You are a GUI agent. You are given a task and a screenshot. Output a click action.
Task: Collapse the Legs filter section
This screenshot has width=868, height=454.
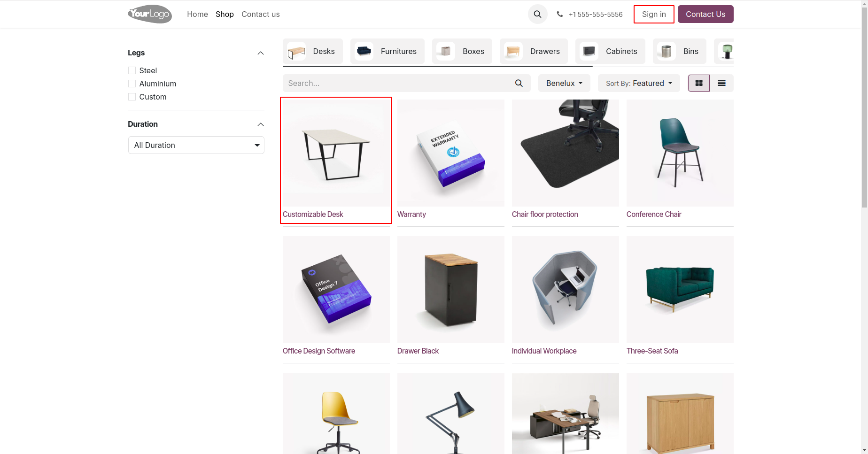tap(261, 53)
